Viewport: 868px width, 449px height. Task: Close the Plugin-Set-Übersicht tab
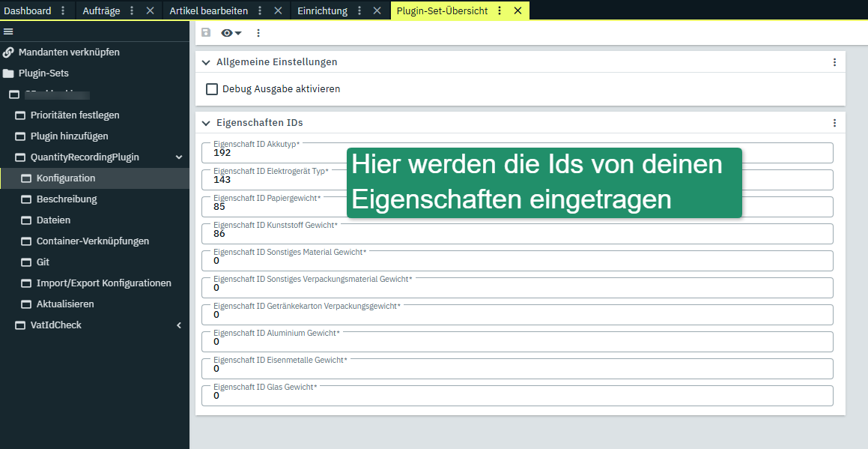[518, 10]
